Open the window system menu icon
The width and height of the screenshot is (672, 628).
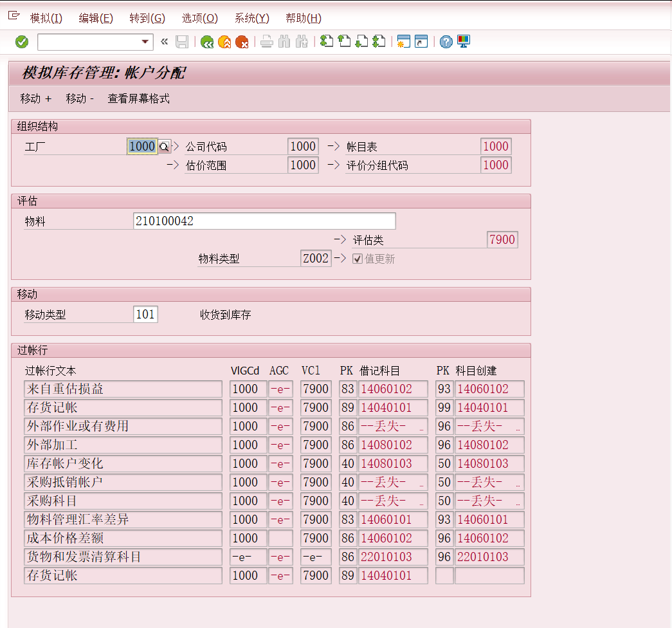click(14, 16)
